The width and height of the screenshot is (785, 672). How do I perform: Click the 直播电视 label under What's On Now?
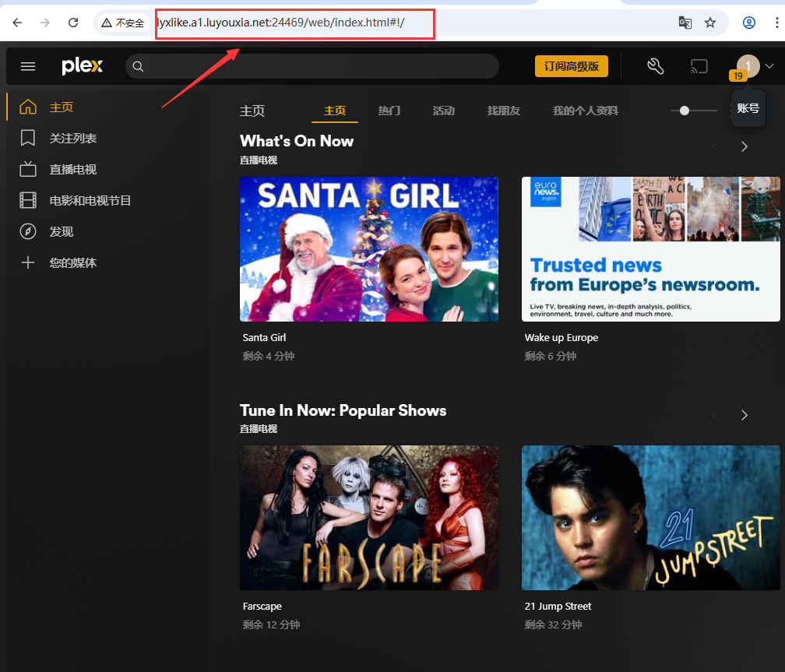pos(259,160)
